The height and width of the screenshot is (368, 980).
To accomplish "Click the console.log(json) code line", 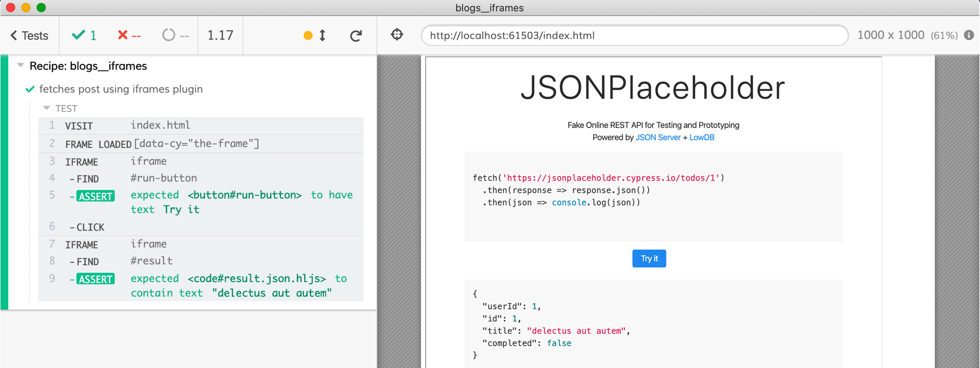I will click(562, 203).
